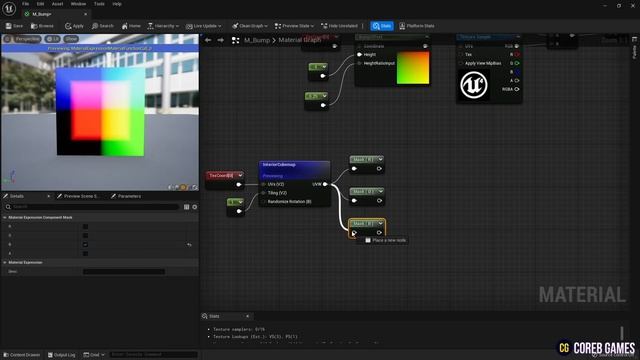Click the Unreal Engine logo icon
The width and height of the screenshot is (640, 360).
coord(9,8)
